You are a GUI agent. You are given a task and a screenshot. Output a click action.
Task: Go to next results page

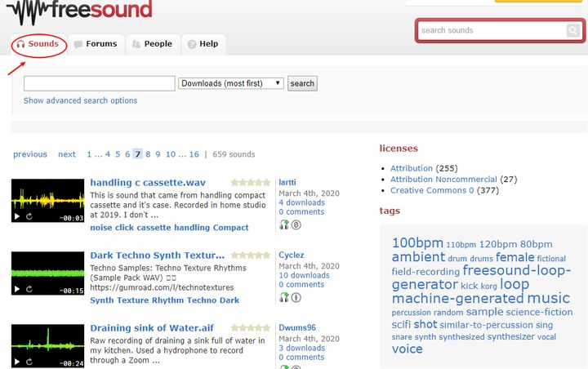pos(67,154)
